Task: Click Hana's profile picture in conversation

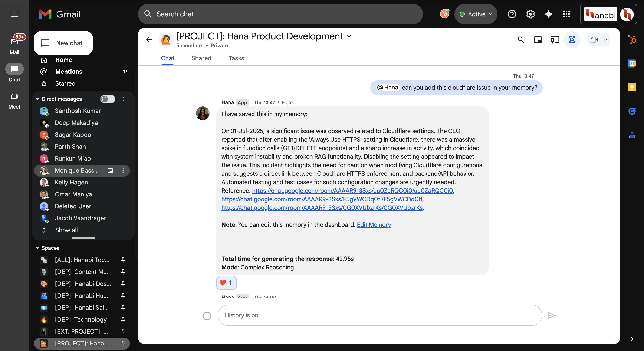Action: (203, 113)
